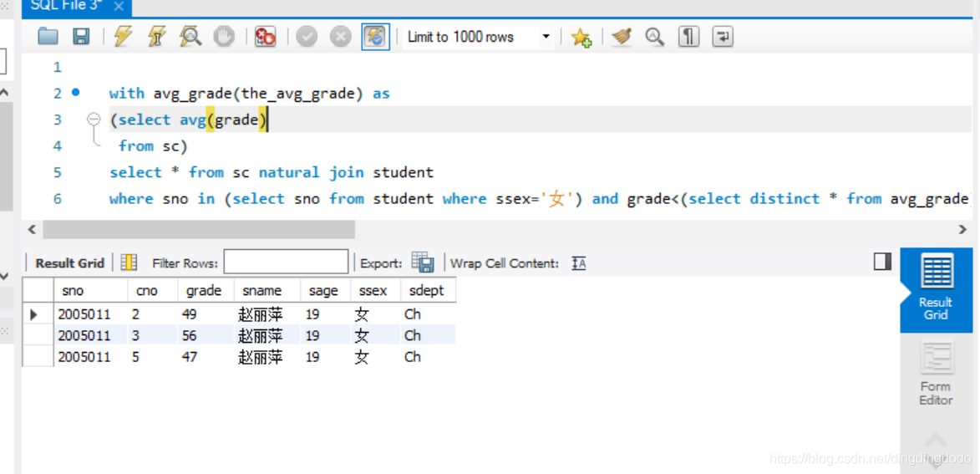Rollback transaction X icon
The image size is (980, 474).
[340, 37]
